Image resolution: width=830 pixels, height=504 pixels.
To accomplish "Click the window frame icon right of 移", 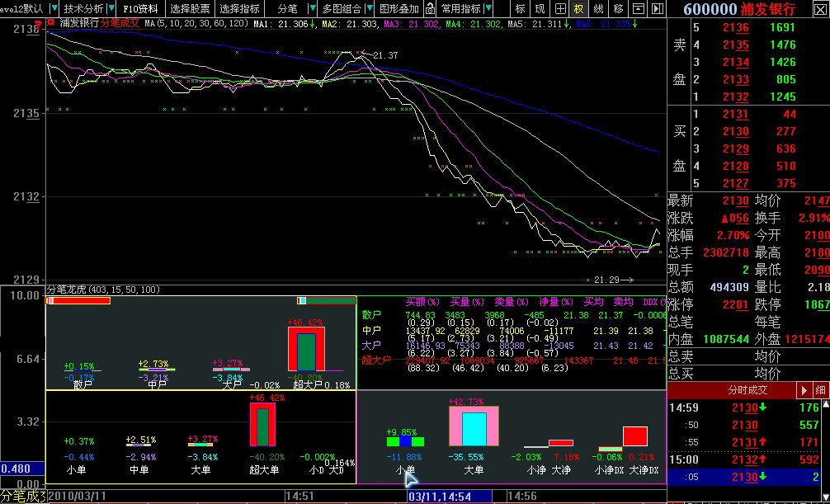I will [637, 9].
